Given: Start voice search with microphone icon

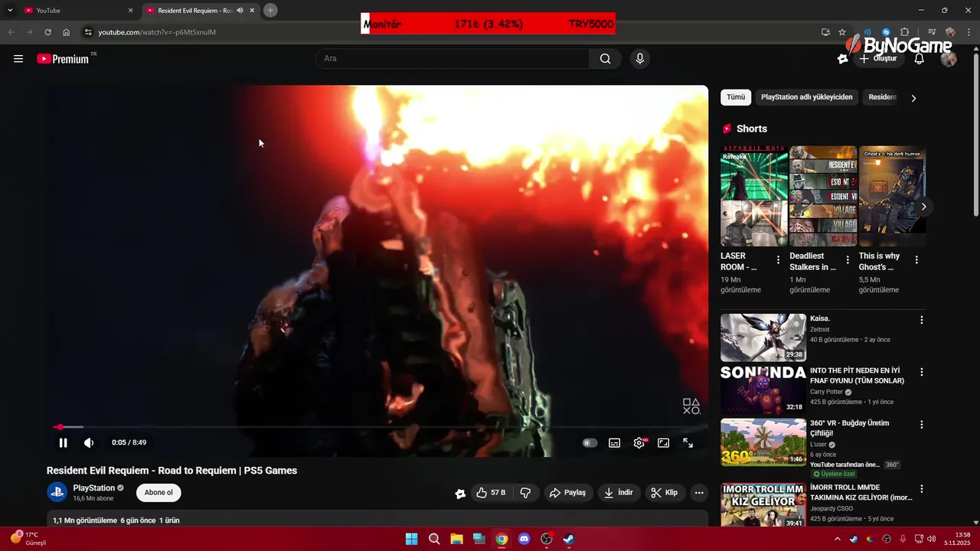Looking at the screenshot, I should click(640, 59).
